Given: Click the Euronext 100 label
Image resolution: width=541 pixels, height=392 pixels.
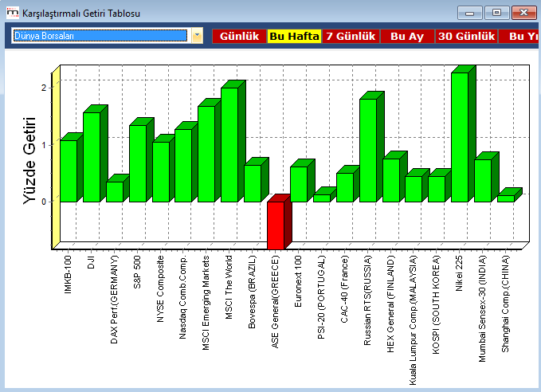Looking at the screenshot, I should tap(299, 281).
